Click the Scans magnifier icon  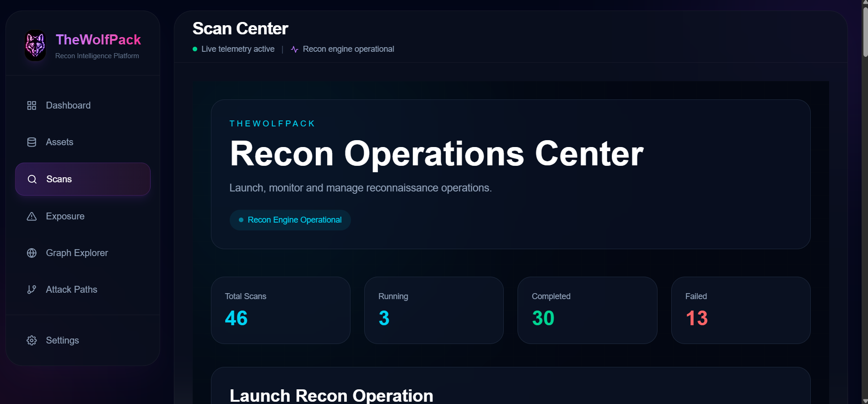point(32,179)
